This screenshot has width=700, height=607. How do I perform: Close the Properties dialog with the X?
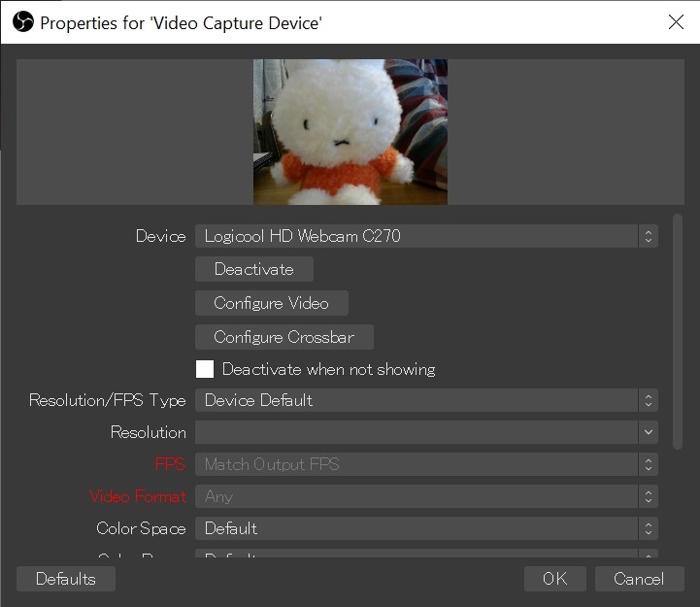pos(676,22)
